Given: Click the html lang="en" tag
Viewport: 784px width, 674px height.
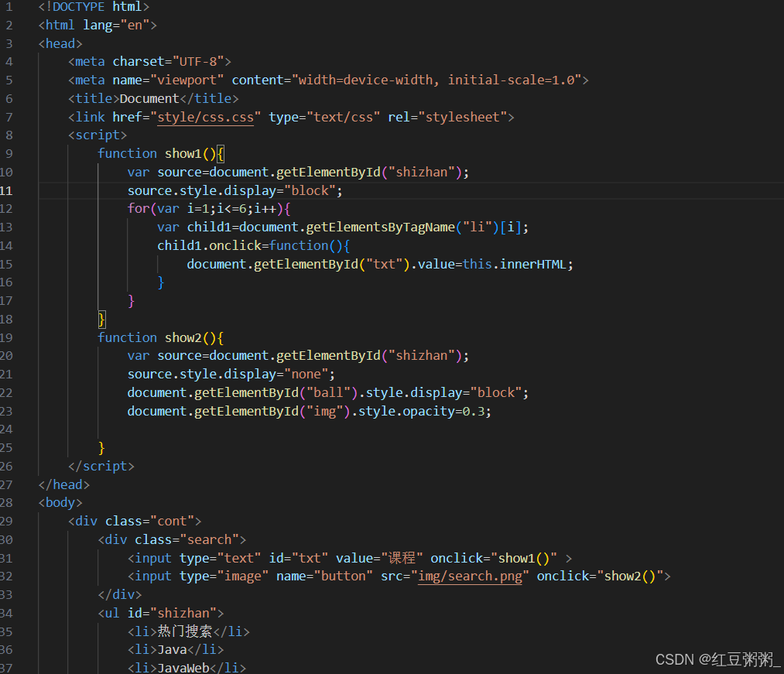Looking at the screenshot, I should (98, 25).
